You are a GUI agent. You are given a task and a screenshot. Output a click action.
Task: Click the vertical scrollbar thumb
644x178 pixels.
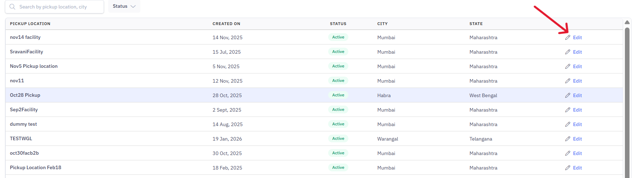click(627, 102)
